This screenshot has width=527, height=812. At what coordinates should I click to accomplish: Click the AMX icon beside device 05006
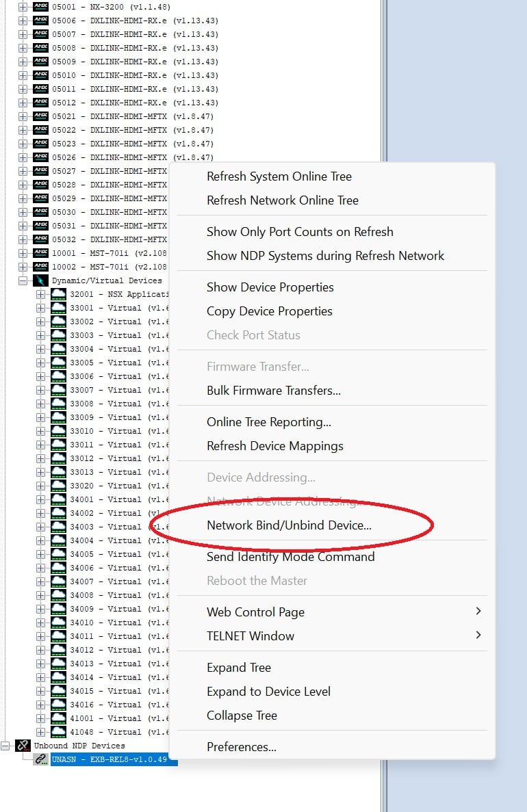tap(40, 21)
